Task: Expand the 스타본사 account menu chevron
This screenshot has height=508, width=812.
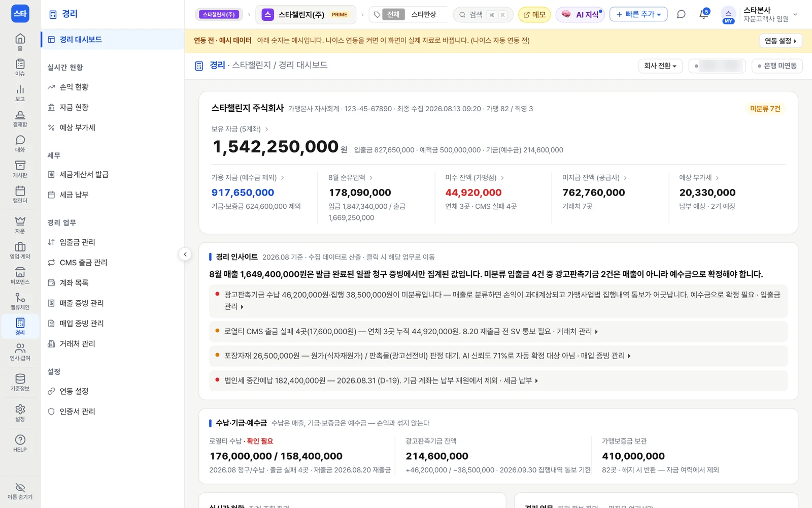Action: coord(795,14)
